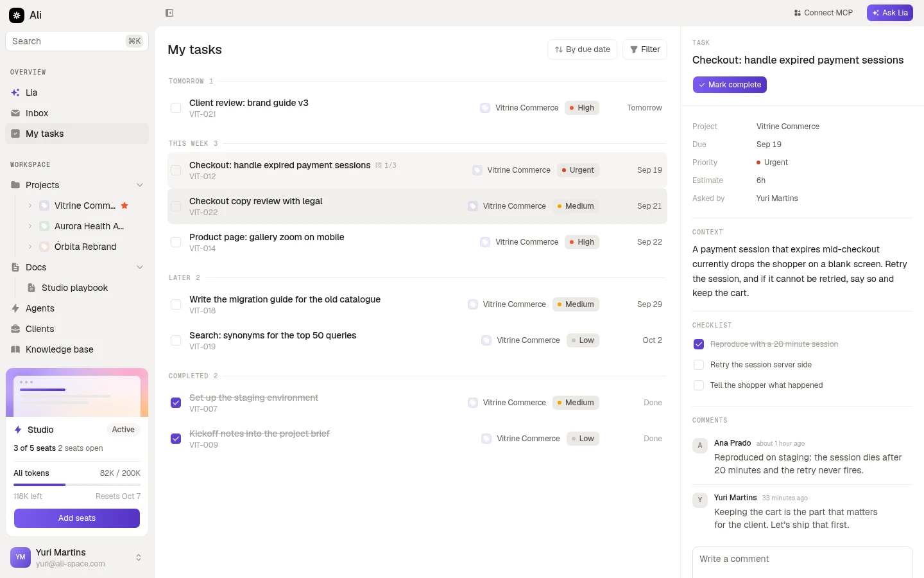Screen dimensions: 924x578
Task: Click the Clients stack icon
Action: [x=15, y=329]
